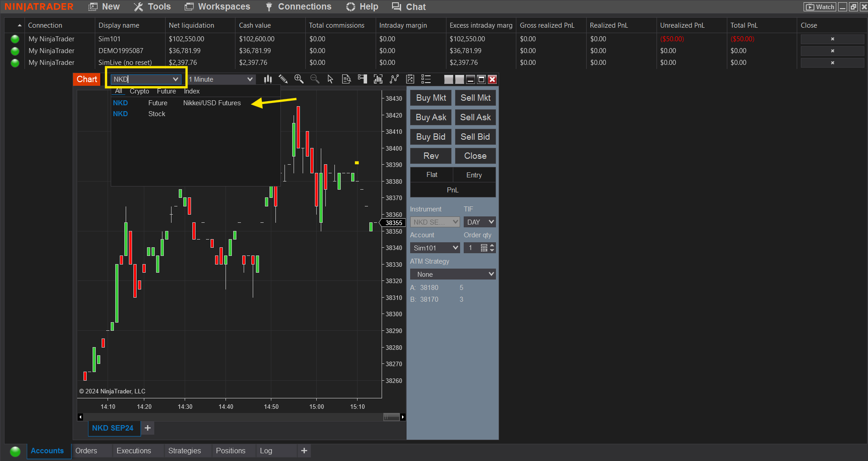Open the Chat menu
Image resolution: width=868 pixels, height=461 pixels.
pyautogui.click(x=409, y=7)
